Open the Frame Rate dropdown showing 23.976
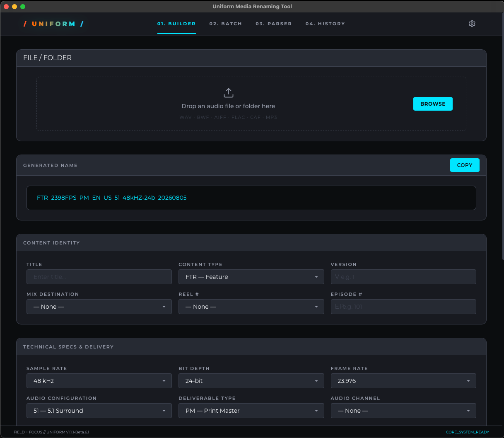 tap(403, 381)
